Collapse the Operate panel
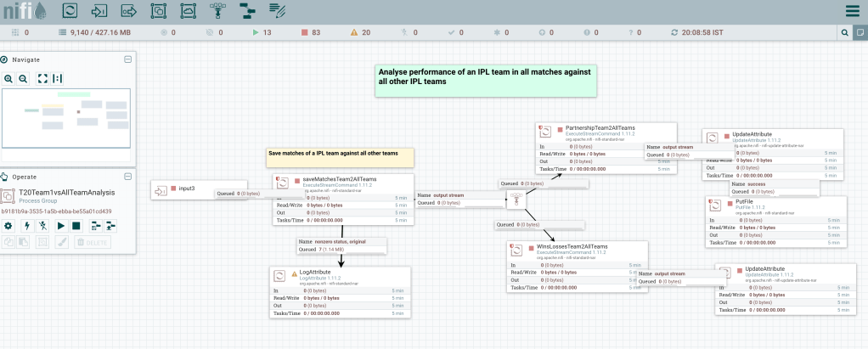 (127, 177)
